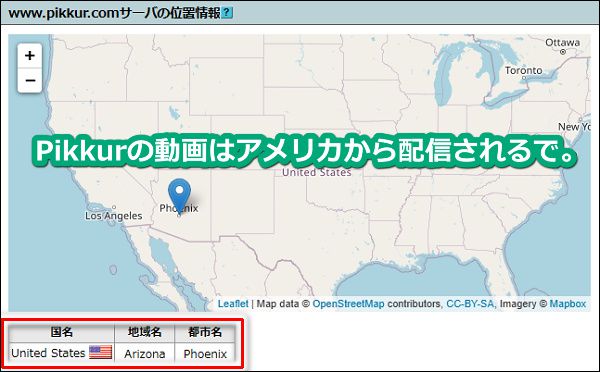Click the 国名 column header
The image size is (600, 372).
tap(61, 332)
